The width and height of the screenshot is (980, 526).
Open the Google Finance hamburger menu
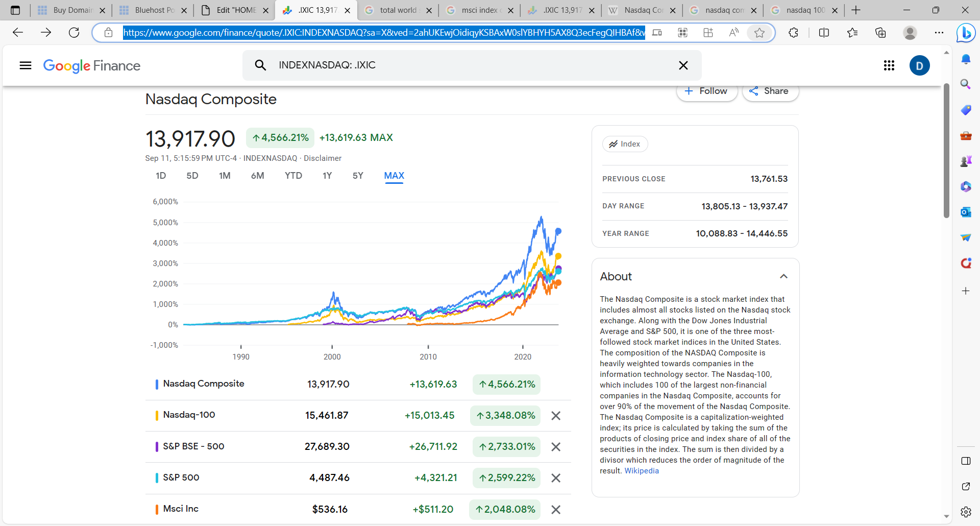pyautogui.click(x=26, y=65)
